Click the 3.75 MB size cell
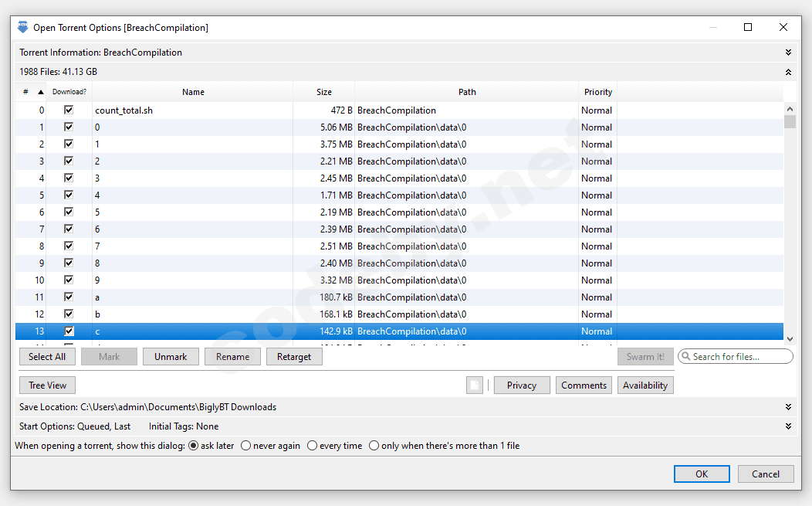This screenshot has width=812, height=506. tap(336, 144)
